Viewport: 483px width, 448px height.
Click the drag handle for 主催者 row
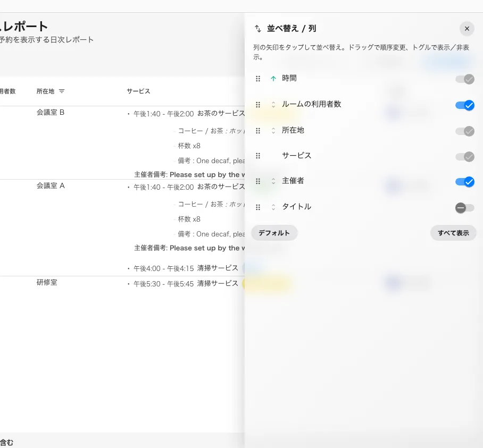[x=258, y=181]
